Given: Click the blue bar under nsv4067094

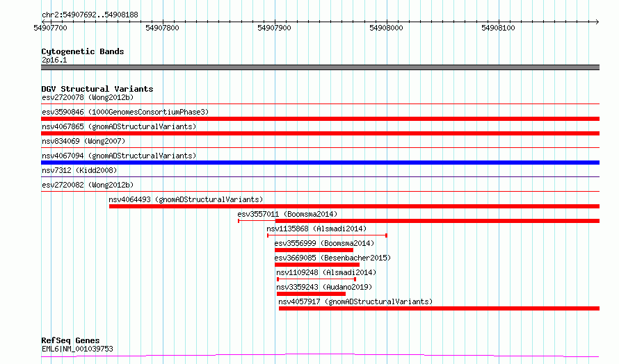Looking at the screenshot, I should click(x=320, y=163).
